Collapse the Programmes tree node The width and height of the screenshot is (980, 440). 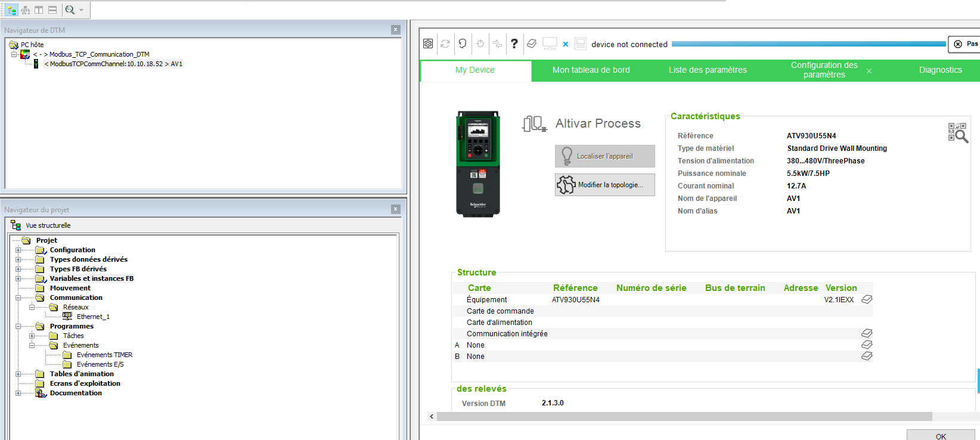[x=18, y=327]
